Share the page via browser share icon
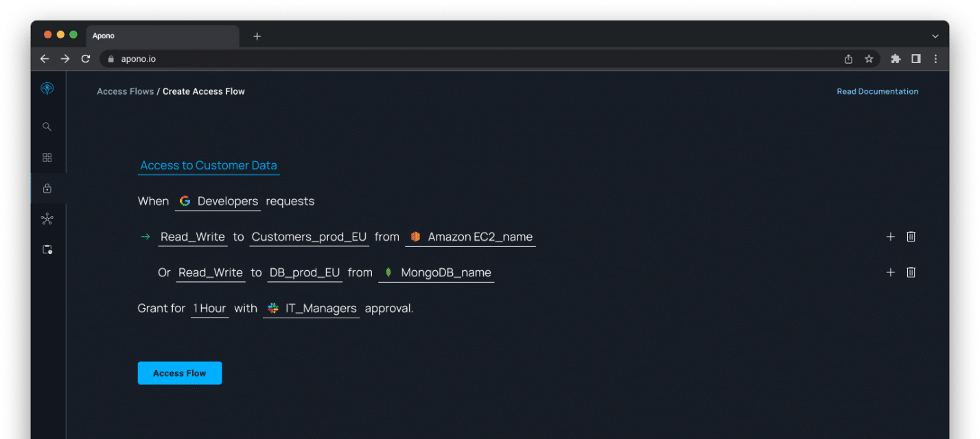Image resolution: width=980 pixels, height=439 pixels. [849, 59]
